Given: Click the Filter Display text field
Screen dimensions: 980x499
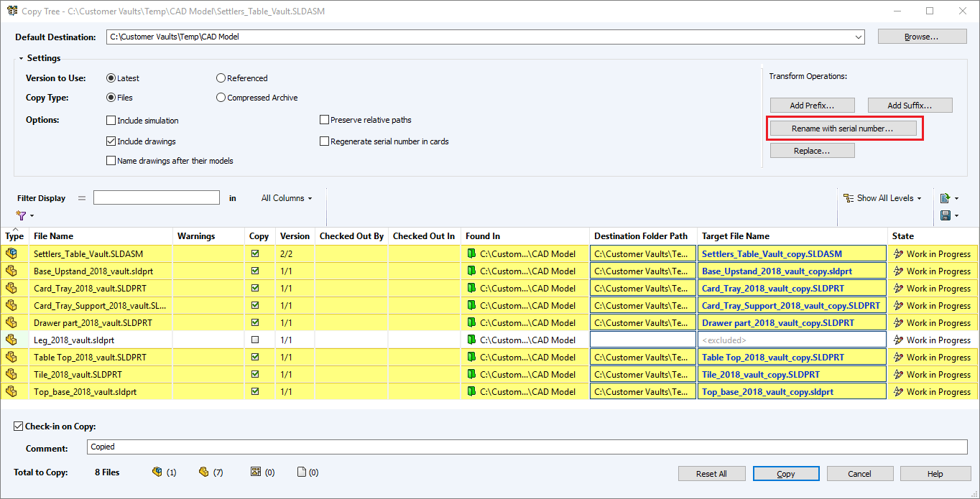Looking at the screenshot, I should click(156, 198).
